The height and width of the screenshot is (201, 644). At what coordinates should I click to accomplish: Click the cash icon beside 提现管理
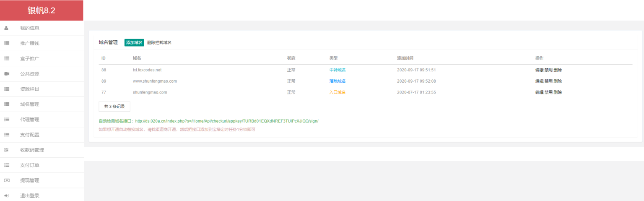pos(7,180)
